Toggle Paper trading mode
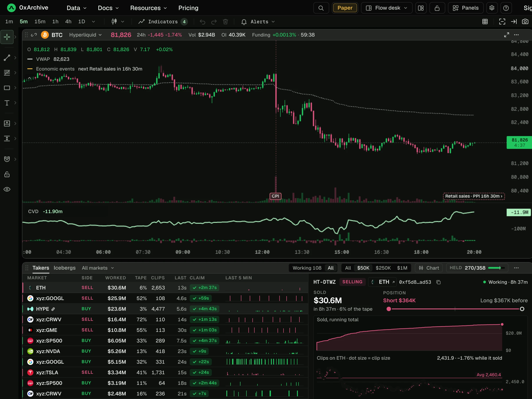The height and width of the screenshot is (399, 532). click(x=345, y=8)
